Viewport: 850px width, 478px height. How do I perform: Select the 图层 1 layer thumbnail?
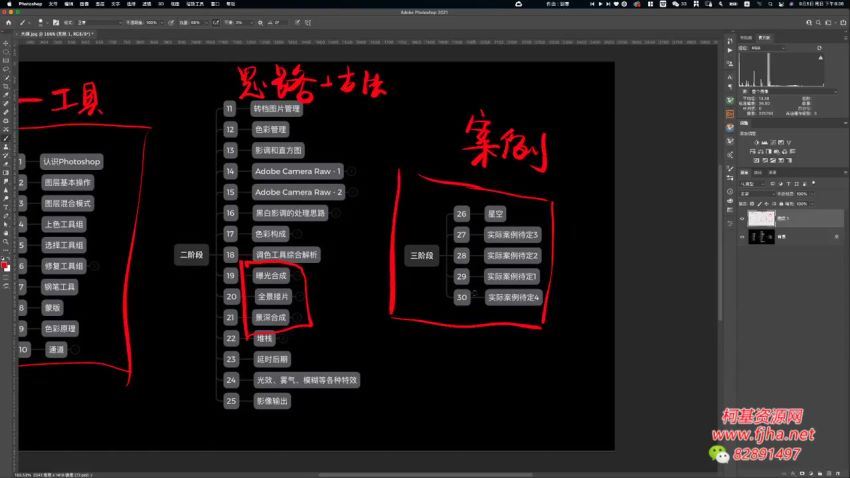pos(761,218)
